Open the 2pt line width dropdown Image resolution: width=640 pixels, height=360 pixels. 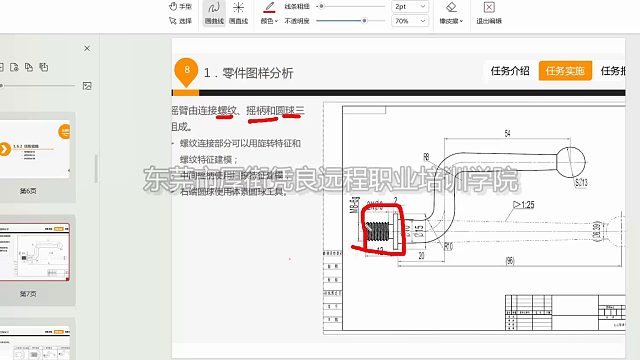point(410,7)
